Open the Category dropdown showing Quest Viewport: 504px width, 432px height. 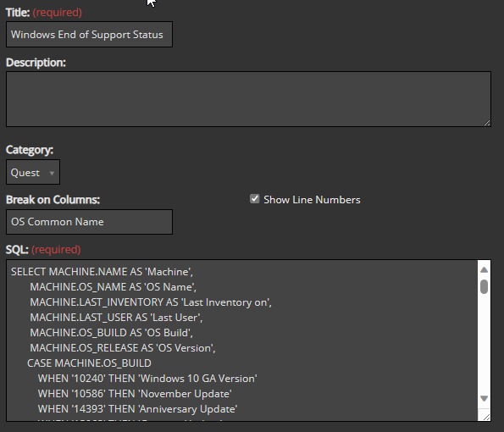(x=33, y=172)
